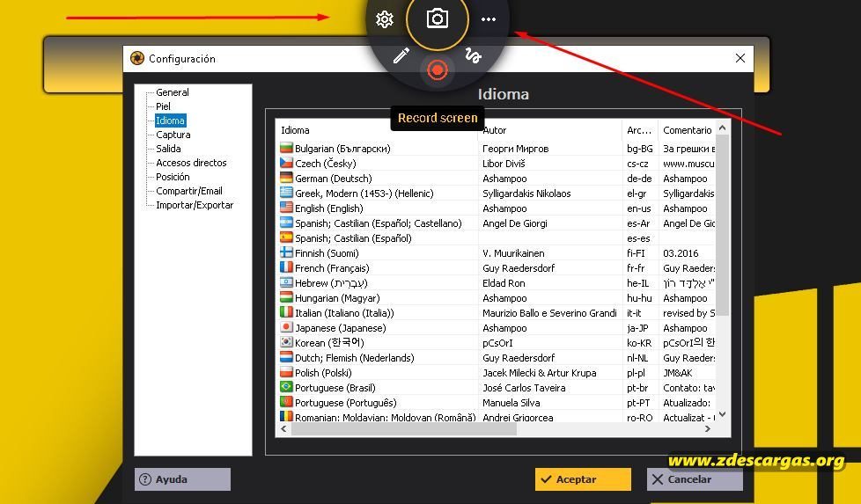Click the Configuración window app icon
This screenshot has height=504, width=861.
point(137,58)
